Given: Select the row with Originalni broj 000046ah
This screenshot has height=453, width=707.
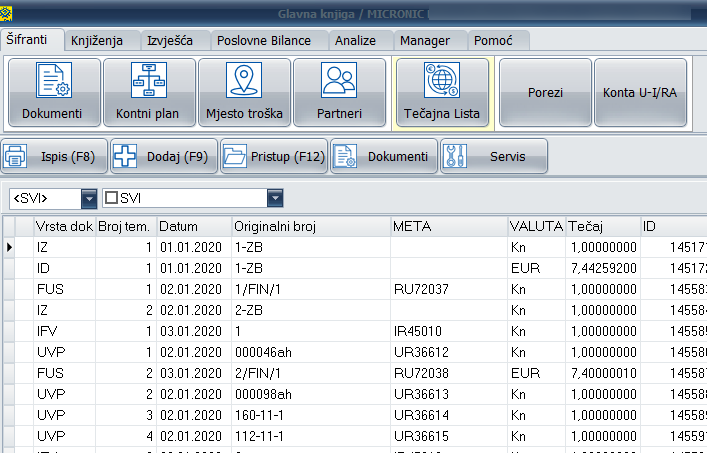Looking at the screenshot, I should click(309, 351).
